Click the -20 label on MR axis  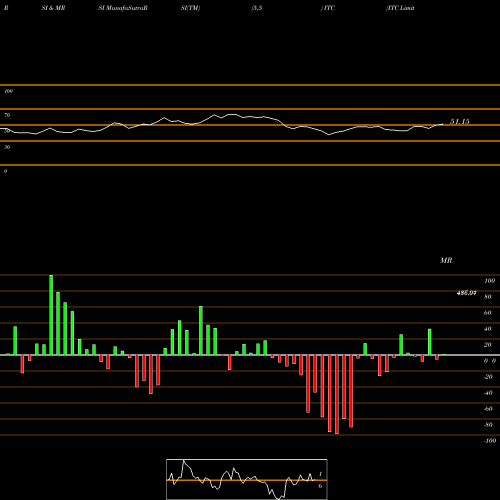point(488,377)
